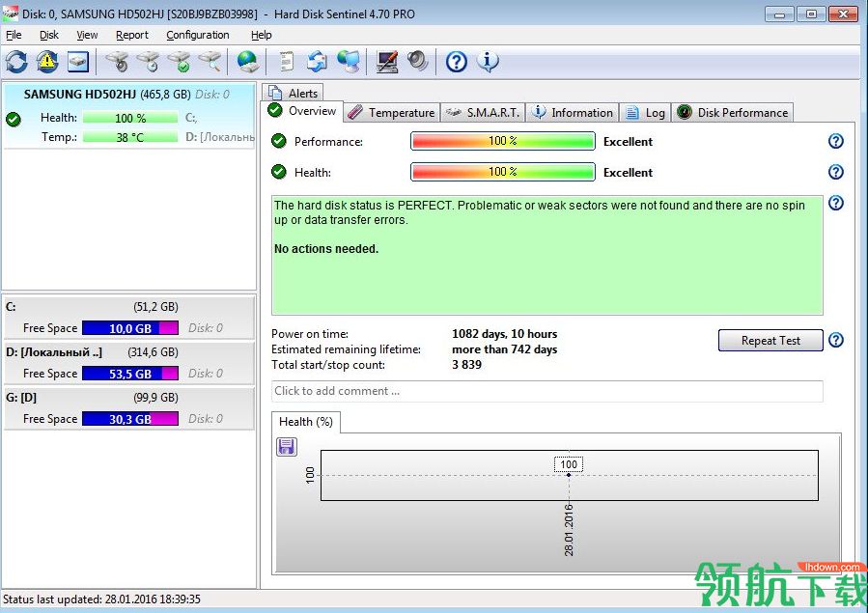Viewport: 868px width, 613px height.
Task: Click the help icon beside status text box
Action: tap(836, 203)
